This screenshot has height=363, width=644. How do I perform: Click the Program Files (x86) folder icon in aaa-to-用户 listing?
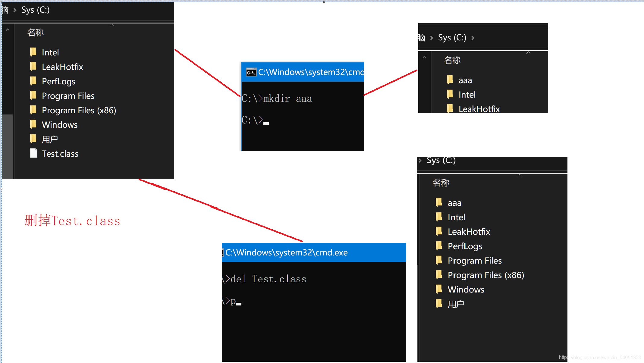(x=439, y=275)
